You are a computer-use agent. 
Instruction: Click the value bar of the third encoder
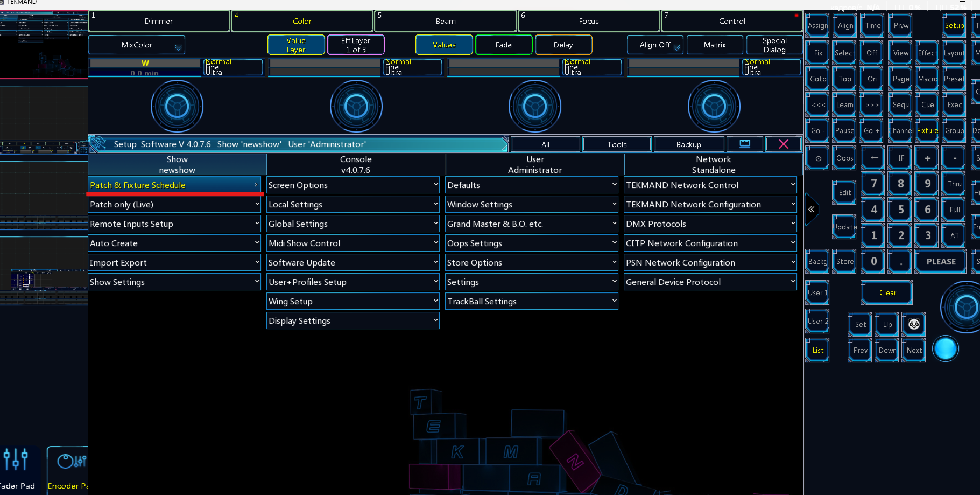click(x=504, y=67)
